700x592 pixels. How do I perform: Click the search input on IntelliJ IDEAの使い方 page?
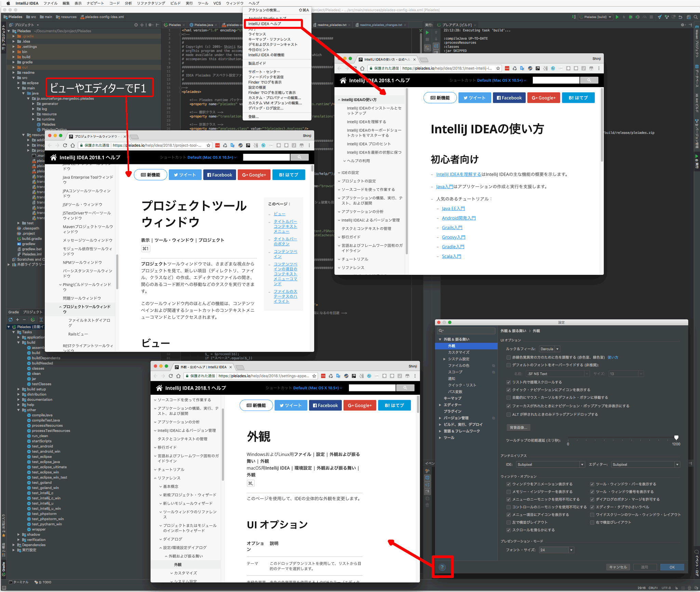[556, 80]
